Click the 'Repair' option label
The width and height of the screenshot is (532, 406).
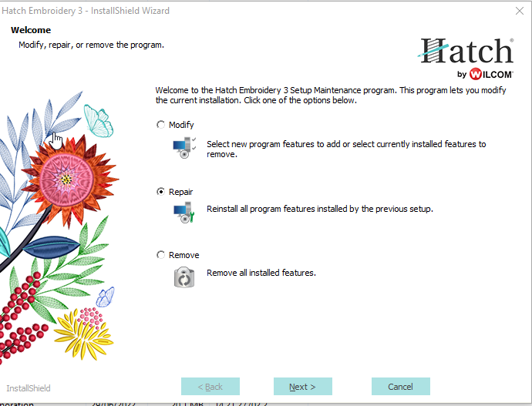pos(181,192)
